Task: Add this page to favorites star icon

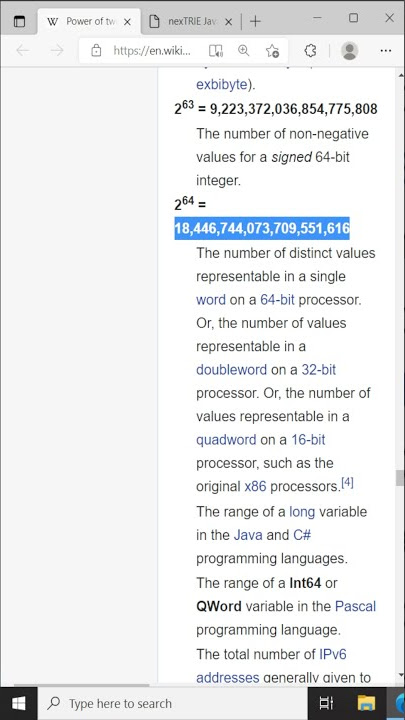Action: [x=272, y=51]
